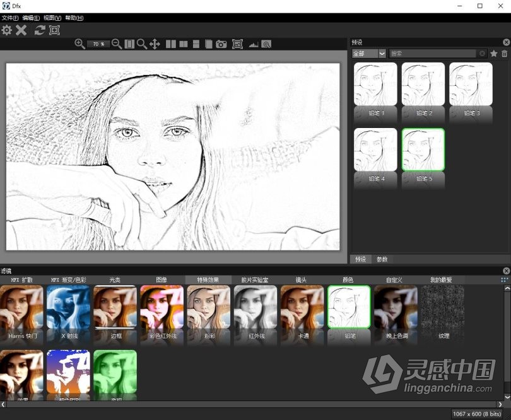The height and width of the screenshot is (420, 511).
Task: Apply the 粉彩 filter thumbnail
Action: 209,307
